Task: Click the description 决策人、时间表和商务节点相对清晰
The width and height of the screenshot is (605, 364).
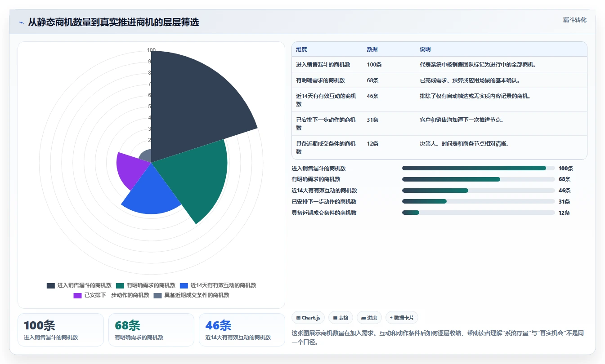Action: coord(464,144)
